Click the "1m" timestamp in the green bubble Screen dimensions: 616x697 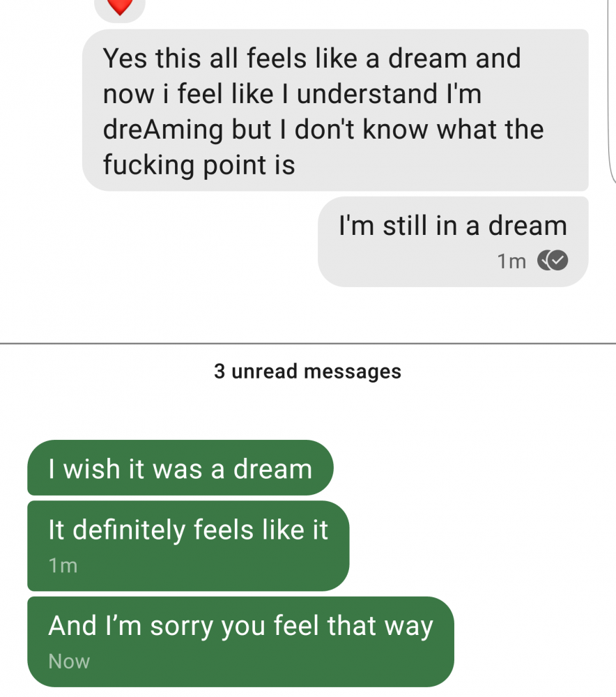coord(63,566)
